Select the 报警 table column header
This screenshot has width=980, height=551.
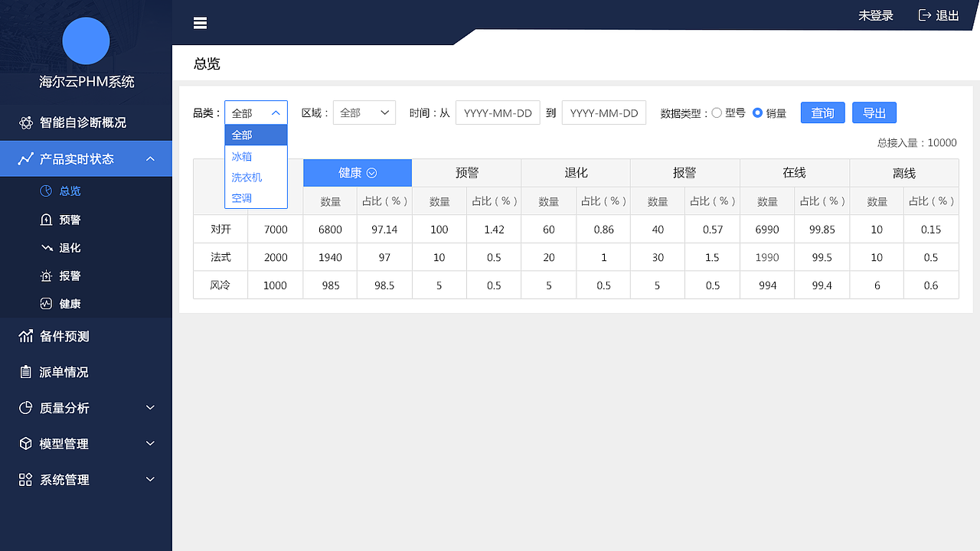(685, 173)
